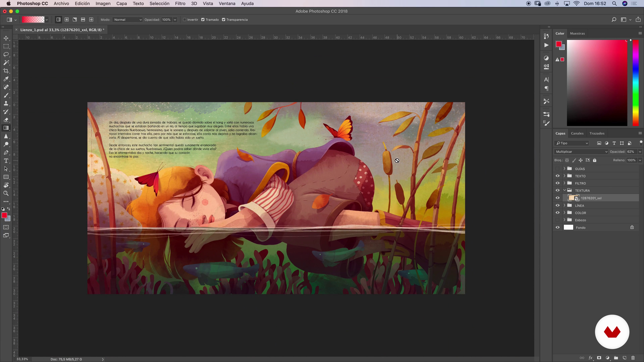The image size is (644, 362).
Task: Select the Move tool
Action: (x=6, y=38)
